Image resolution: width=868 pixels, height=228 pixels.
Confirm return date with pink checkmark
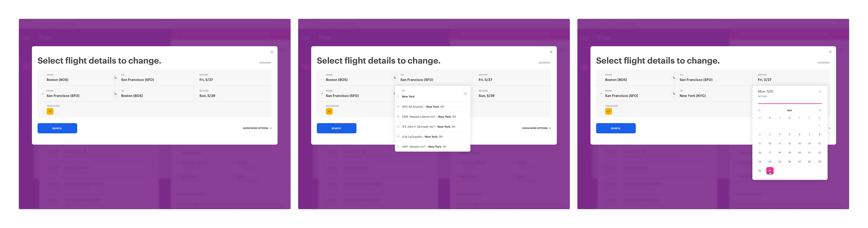pos(820,92)
